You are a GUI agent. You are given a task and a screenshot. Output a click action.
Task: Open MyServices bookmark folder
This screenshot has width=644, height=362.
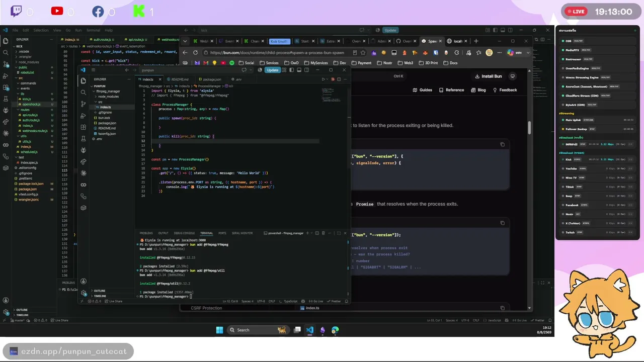click(x=316, y=63)
